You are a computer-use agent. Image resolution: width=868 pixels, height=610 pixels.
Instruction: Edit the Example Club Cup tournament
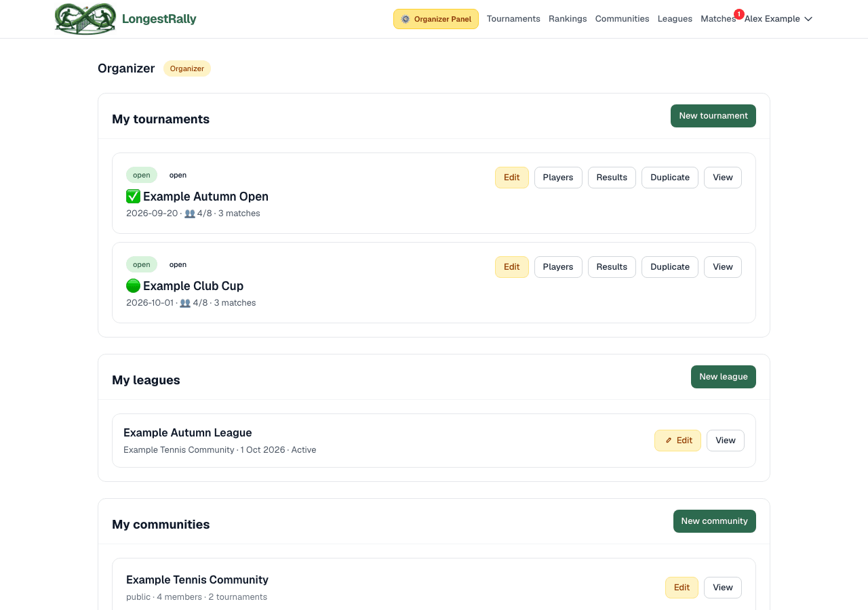tap(512, 267)
